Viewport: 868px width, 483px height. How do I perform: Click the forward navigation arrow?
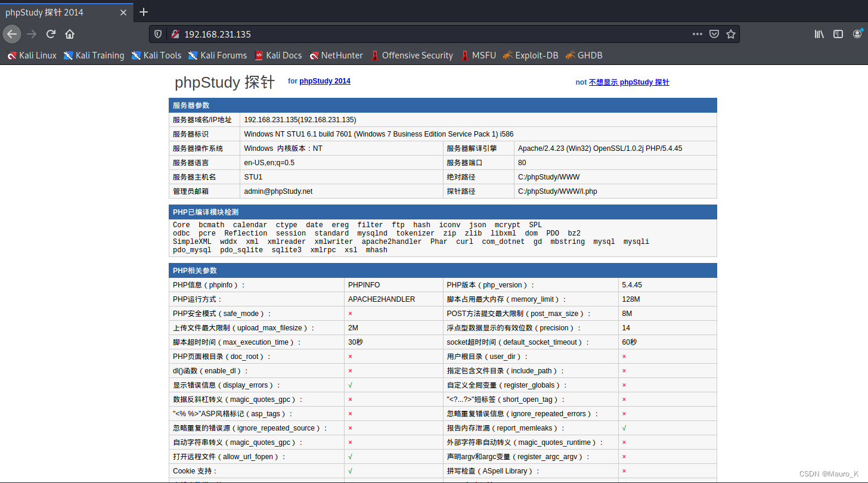point(32,34)
